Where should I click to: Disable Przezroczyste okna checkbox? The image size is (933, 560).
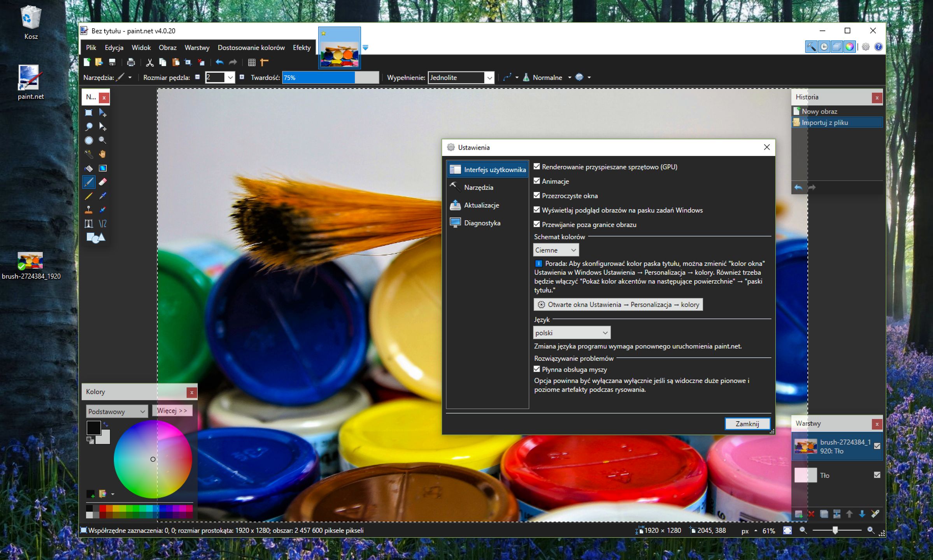click(537, 196)
